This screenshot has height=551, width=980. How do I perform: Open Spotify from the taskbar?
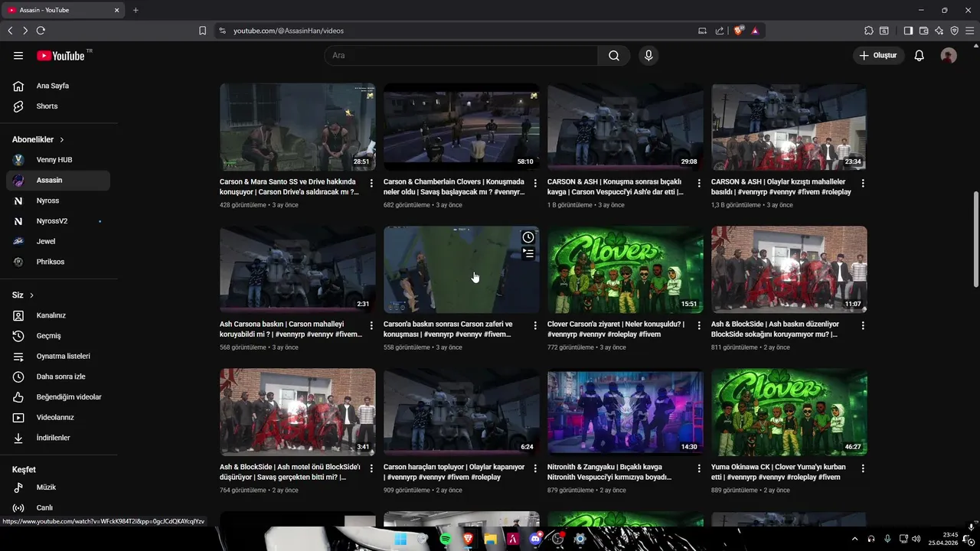pyautogui.click(x=446, y=539)
